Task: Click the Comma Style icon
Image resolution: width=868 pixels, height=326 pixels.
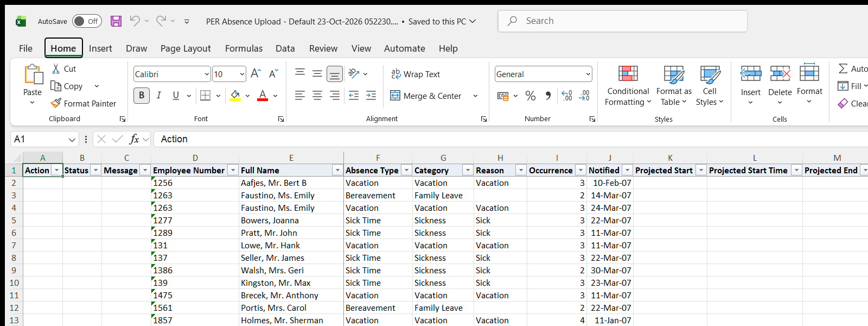Action: click(x=548, y=96)
